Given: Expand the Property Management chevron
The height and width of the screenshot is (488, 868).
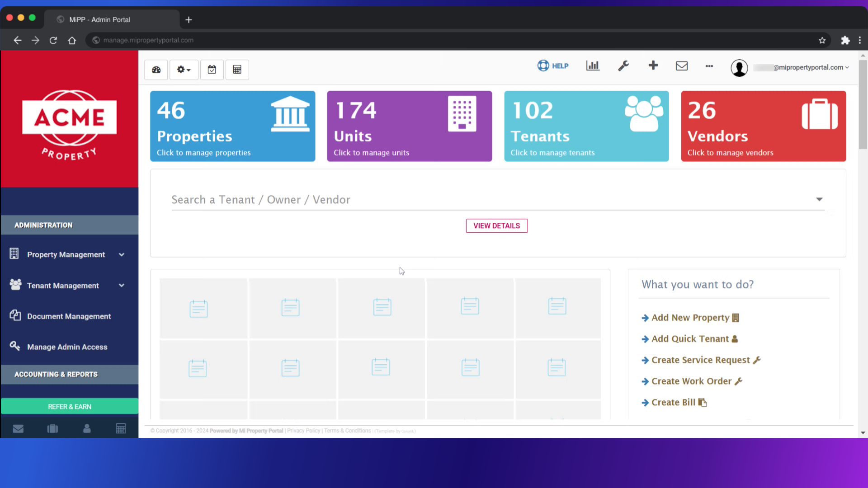Looking at the screenshot, I should [x=122, y=254].
